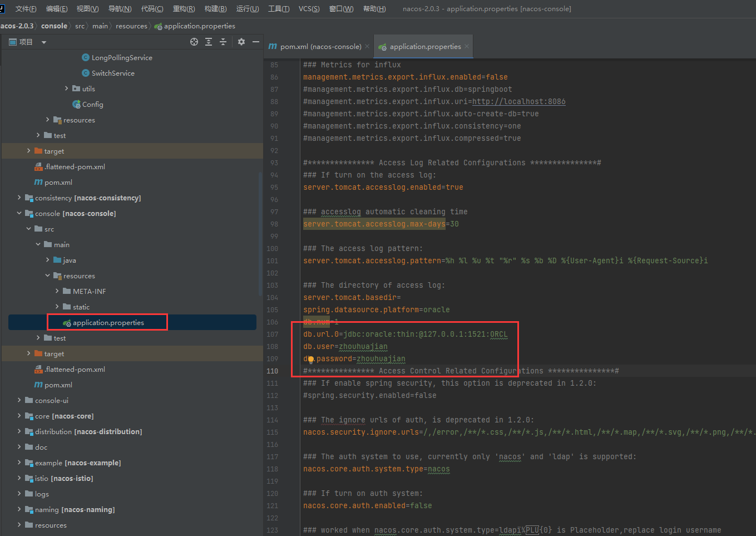Expand example [nacos-example] module
The width and height of the screenshot is (756, 536).
pos(19,463)
